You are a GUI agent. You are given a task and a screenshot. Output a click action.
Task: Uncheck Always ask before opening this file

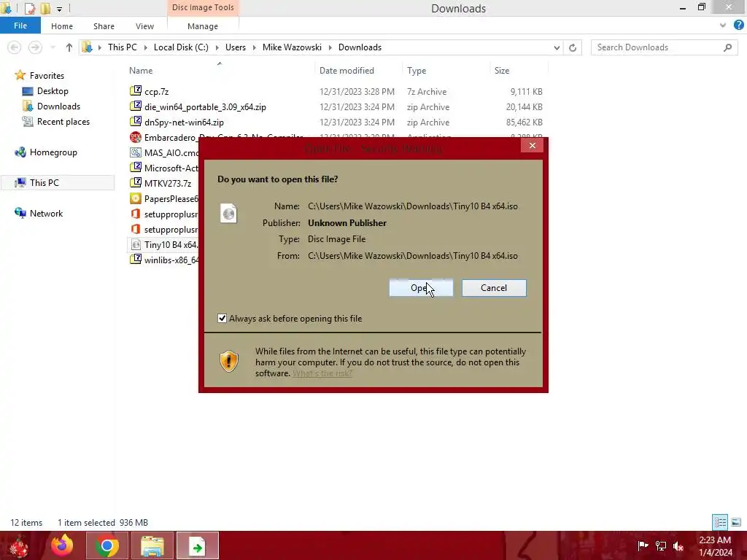point(222,318)
